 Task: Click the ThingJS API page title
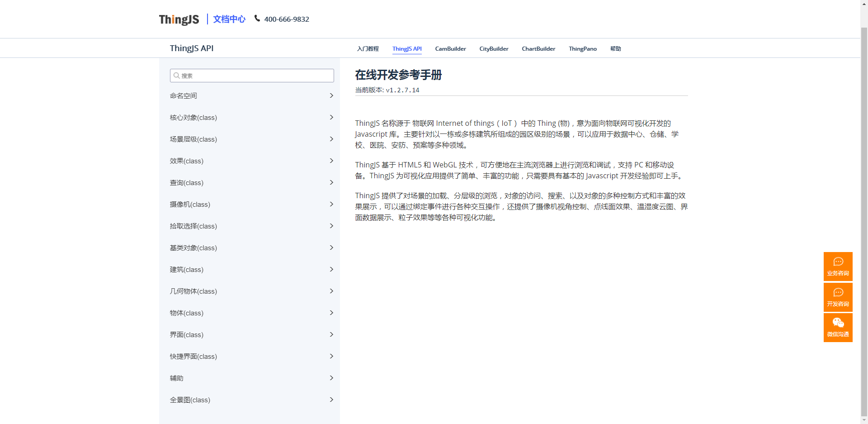pos(192,48)
